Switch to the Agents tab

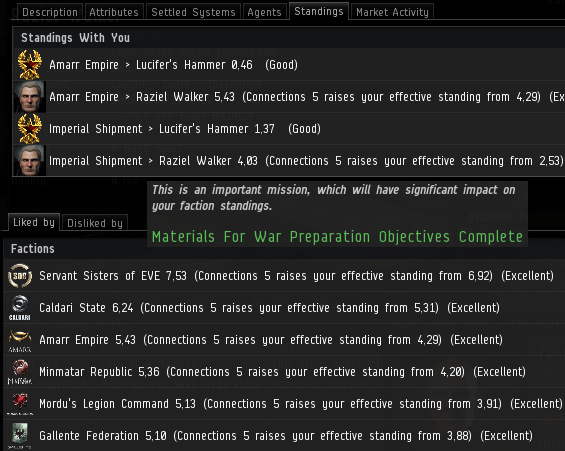point(264,12)
